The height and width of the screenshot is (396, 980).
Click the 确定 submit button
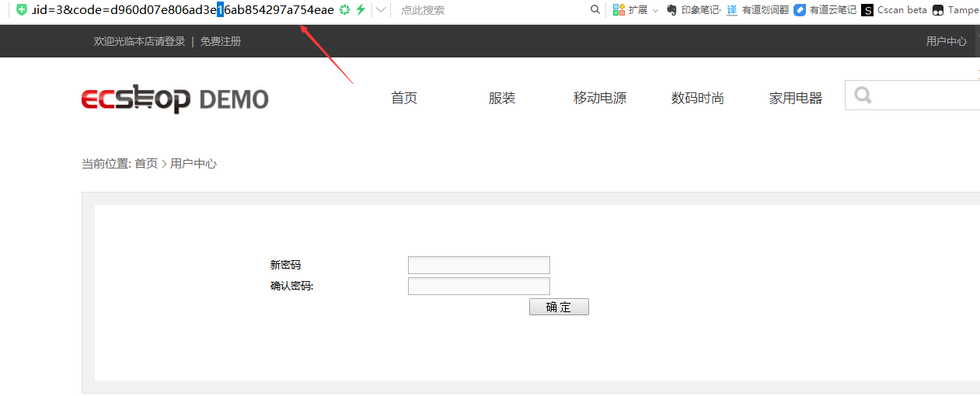pos(559,307)
